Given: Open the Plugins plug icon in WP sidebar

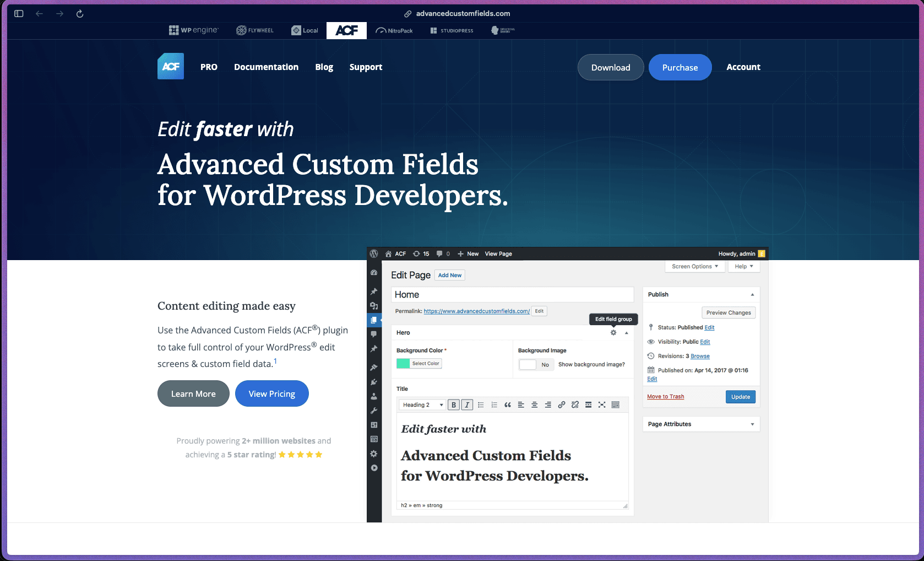Looking at the screenshot, I should (x=374, y=382).
